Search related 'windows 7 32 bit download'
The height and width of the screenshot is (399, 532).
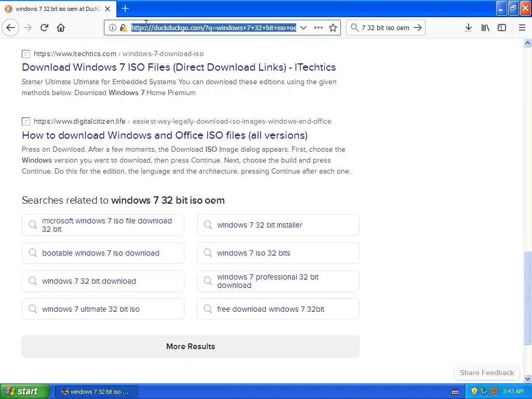pyautogui.click(x=103, y=281)
